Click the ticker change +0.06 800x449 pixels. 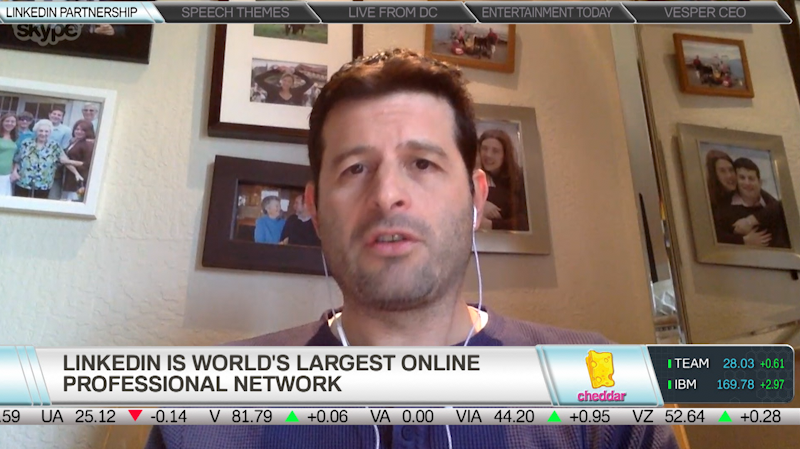(327, 416)
